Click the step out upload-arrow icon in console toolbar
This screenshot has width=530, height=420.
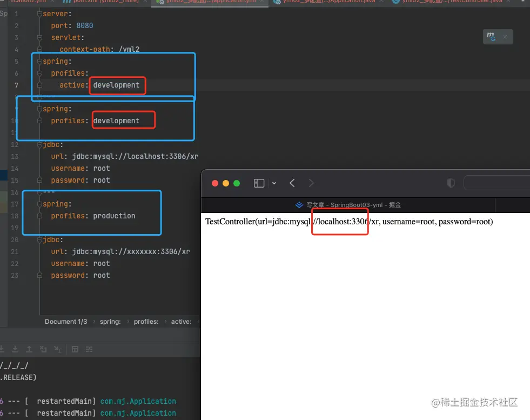coord(29,349)
